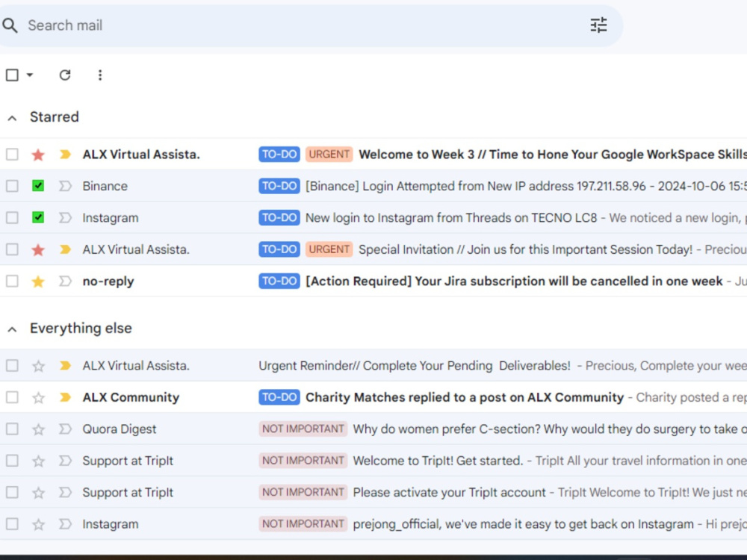747x560 pixels.
Task: Open the prejong_official Instagram email subject
Action: point(523,524)
